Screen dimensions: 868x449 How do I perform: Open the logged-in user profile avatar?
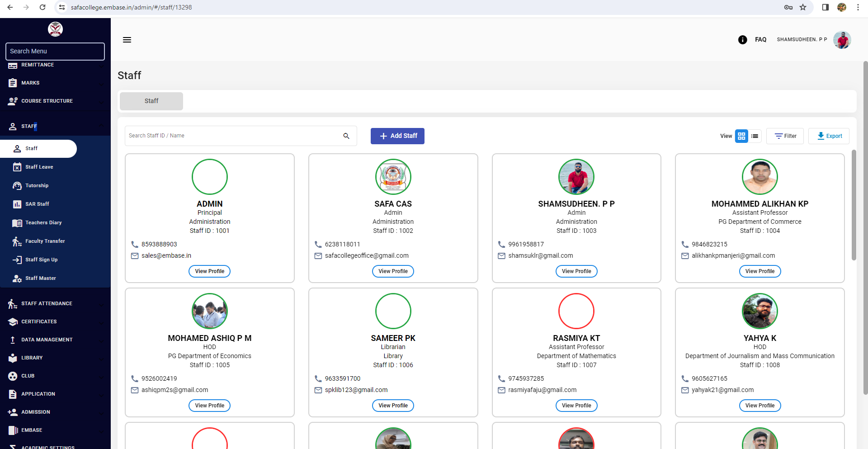click(x=842, y=40)
